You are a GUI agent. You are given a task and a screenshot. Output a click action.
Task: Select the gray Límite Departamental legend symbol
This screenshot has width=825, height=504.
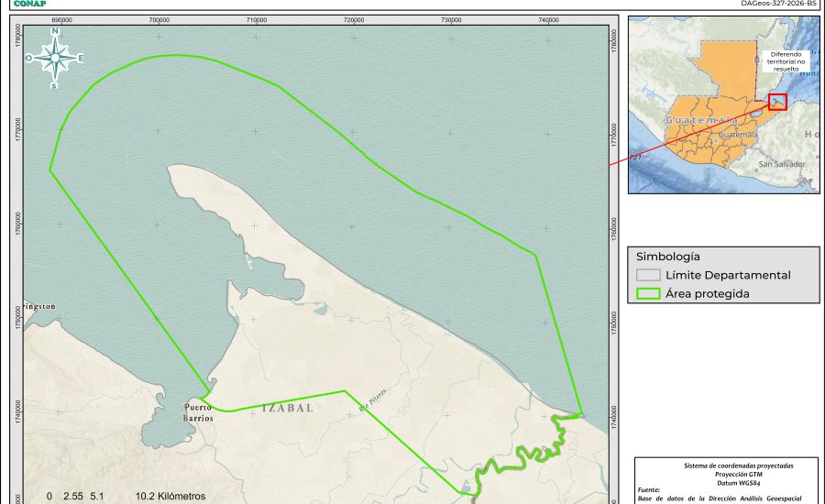tap(649, 275)
